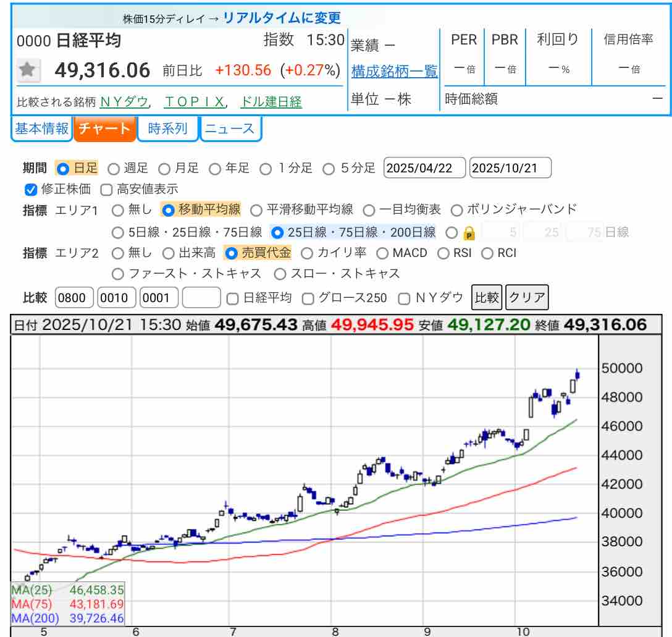Viewport: 672px width, 637px height.
Task: Click the start date field 2025/04/22
Action: [424, 168]
